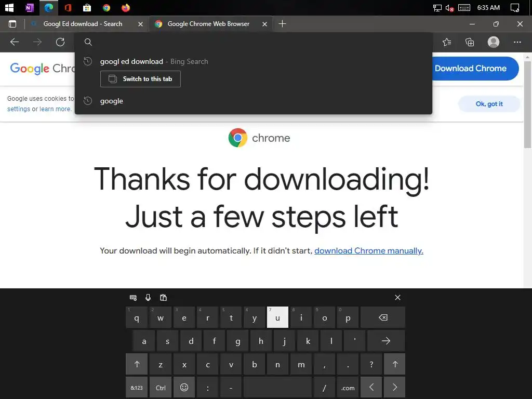Open the clipboard icon on keyboard

[x=163, y=298]
